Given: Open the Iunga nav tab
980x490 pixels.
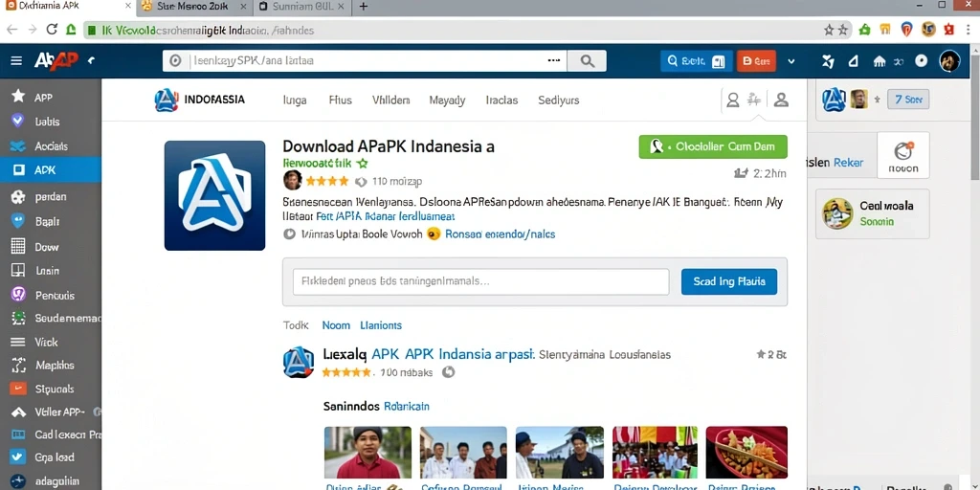Looking at the screenshot, I should [295, 100].
